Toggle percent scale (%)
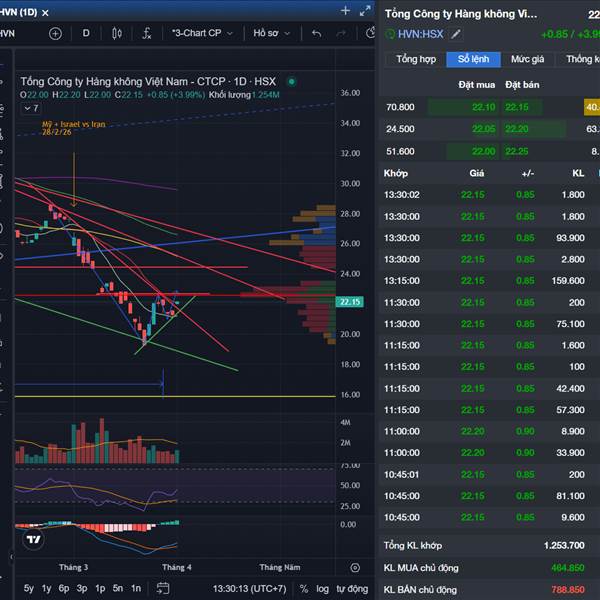Screen dimensions: 600x600 pyautogui.click(x=304, y=589)
